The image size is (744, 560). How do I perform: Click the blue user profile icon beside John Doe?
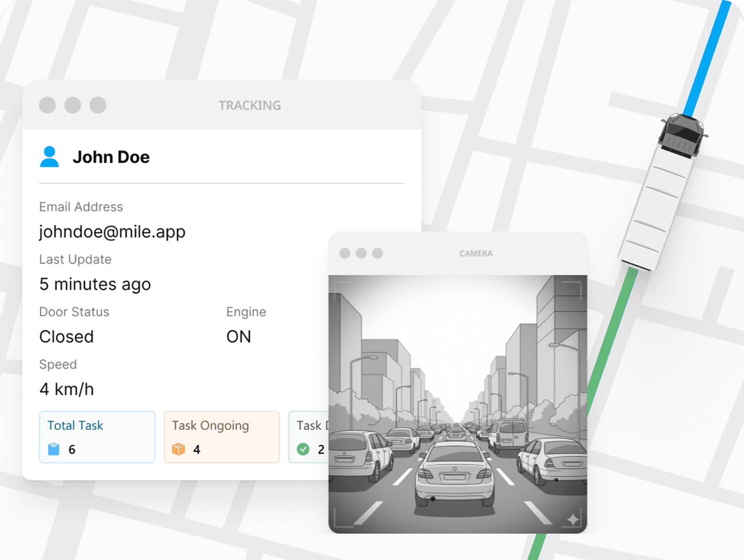(x=49, y=156)
